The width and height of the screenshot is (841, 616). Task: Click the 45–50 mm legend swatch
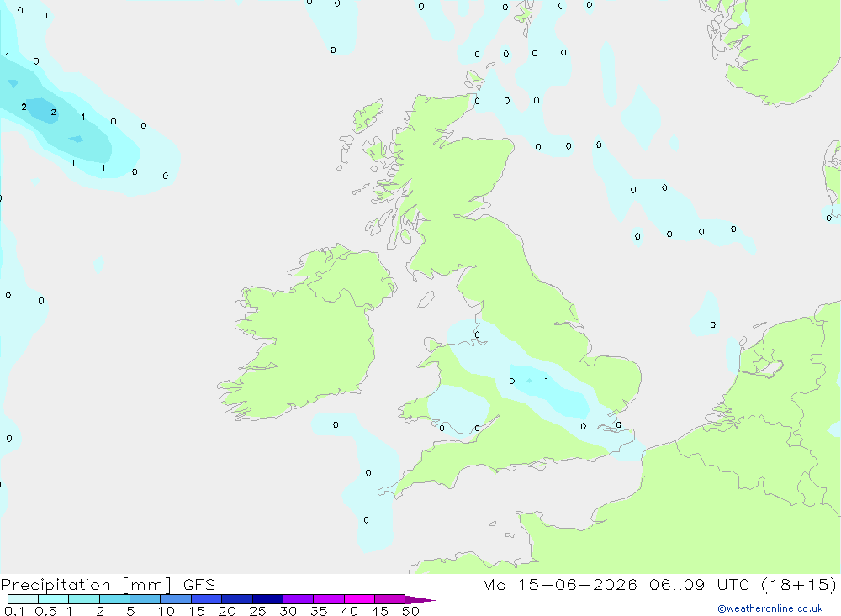tap(390, 599)
